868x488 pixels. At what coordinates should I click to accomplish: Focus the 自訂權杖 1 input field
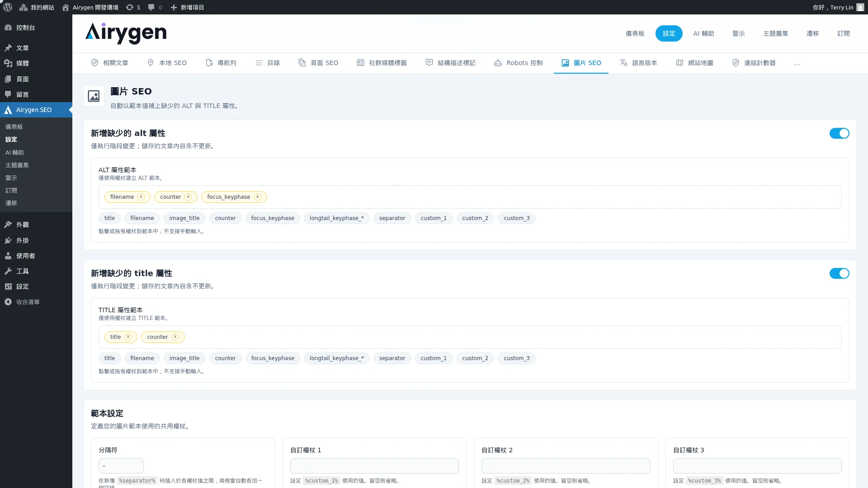374,466
